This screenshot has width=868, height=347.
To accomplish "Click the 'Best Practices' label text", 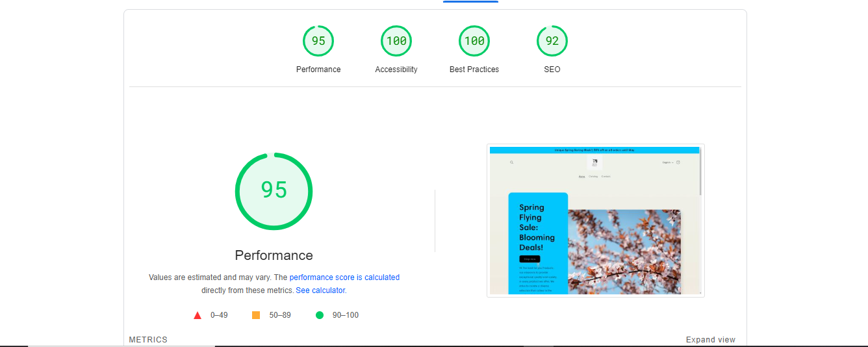I will pyautogui.click(x=474, y=70).
